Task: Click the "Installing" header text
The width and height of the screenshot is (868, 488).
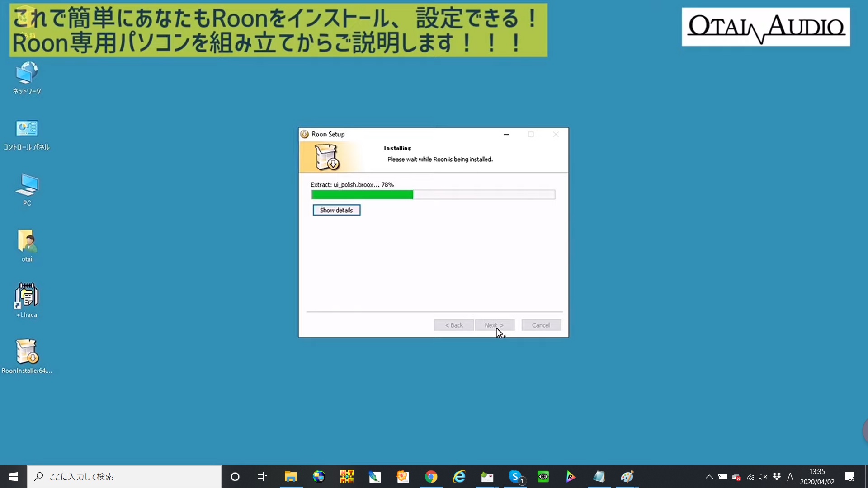Action: point(397,148)
